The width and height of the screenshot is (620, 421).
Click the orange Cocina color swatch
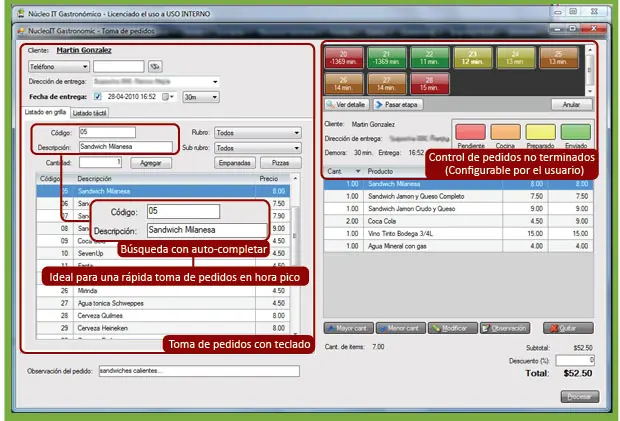pyautogui.click(x=505, y=132)
